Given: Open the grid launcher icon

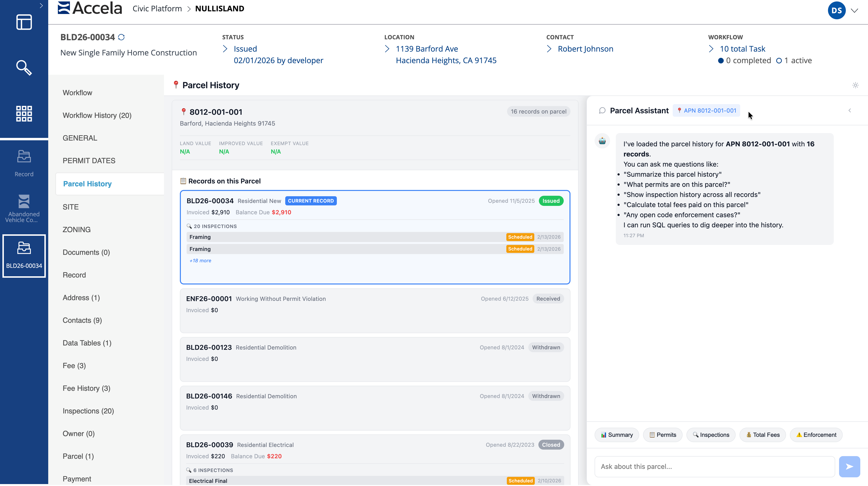Looking at the screenshot, I should 24,114.
